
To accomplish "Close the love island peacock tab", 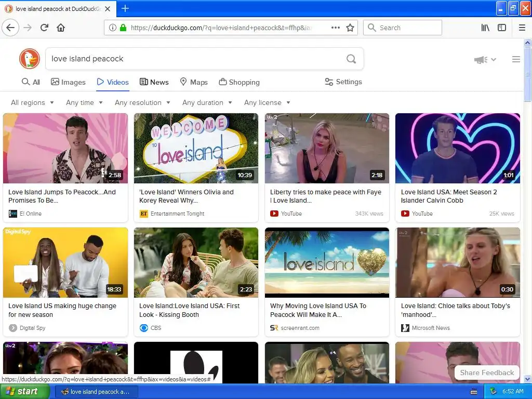I will 108,9.
